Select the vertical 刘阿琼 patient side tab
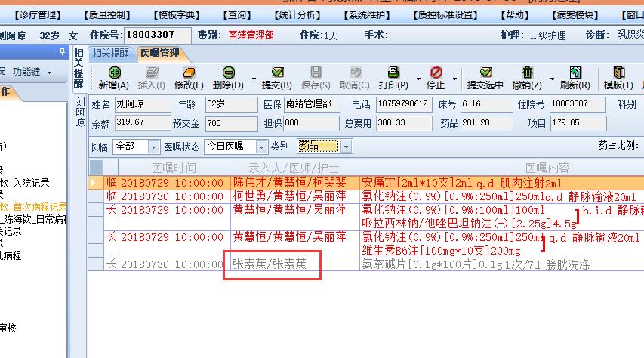Viewport: 644px width, 358px height. coord(80,113)
